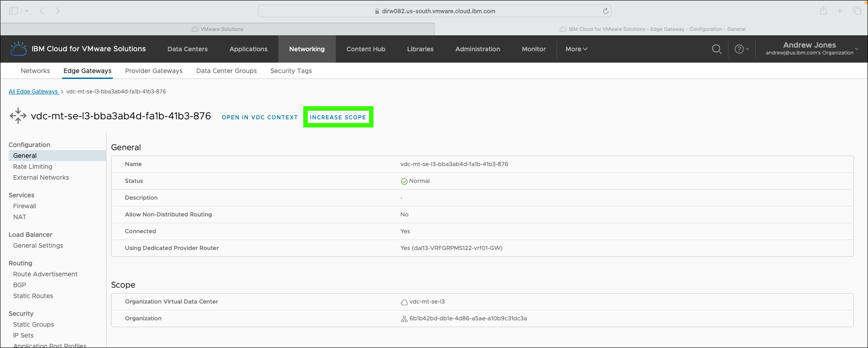Screen dimensions: 868x348
Task: Open the Monitor menu
Action: (533, 49)
